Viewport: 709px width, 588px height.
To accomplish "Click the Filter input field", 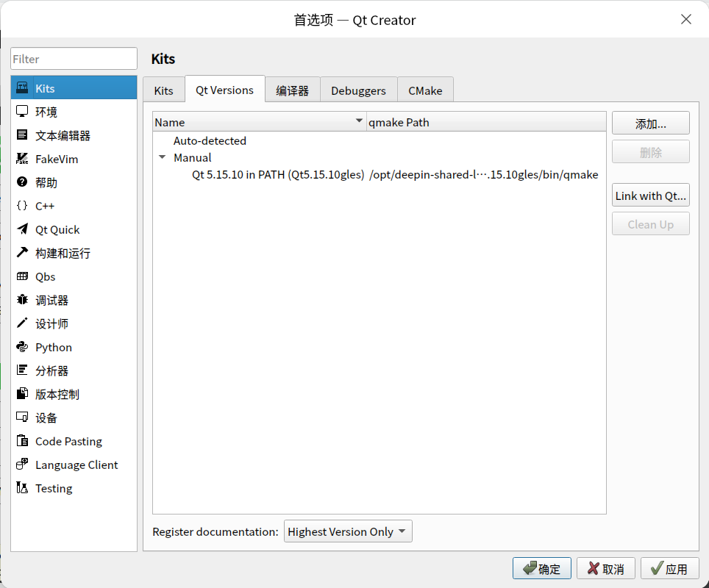I will [74, 59].
